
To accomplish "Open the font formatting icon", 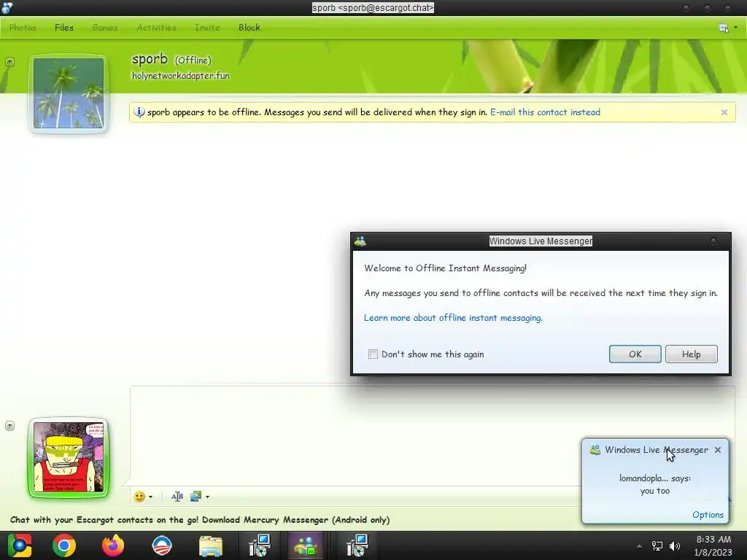I will 177,497.
